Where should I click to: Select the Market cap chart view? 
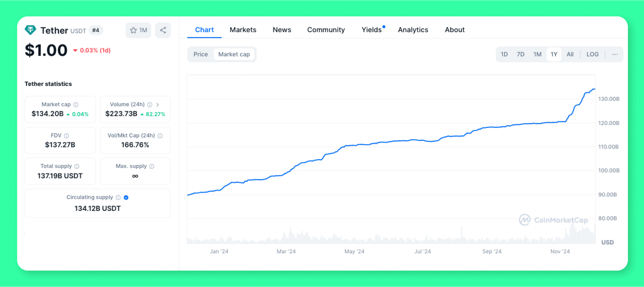pyautogui.click(x=234, y=54)
